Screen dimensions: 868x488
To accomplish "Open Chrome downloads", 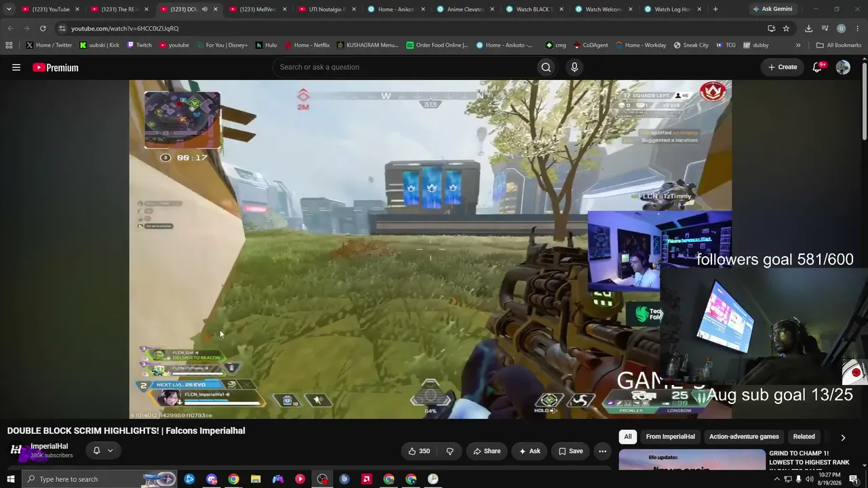I will click(x=808, y=28).
